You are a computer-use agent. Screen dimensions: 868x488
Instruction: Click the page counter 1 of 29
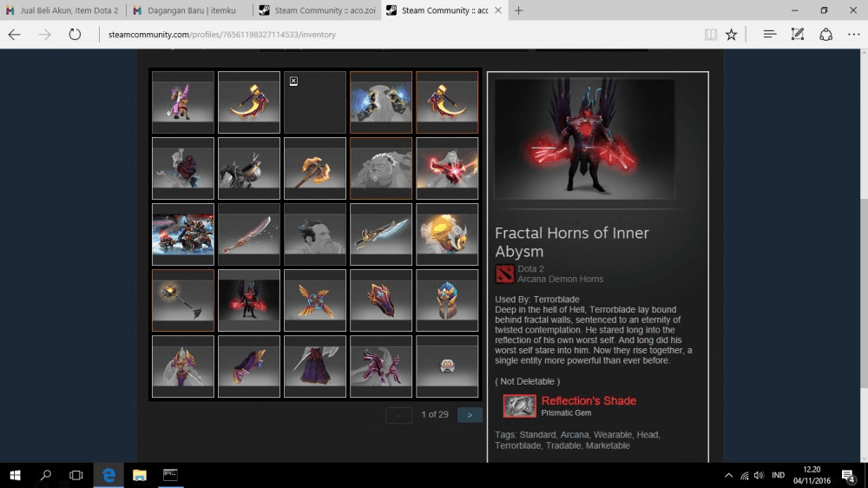click(x=435, y=415)
